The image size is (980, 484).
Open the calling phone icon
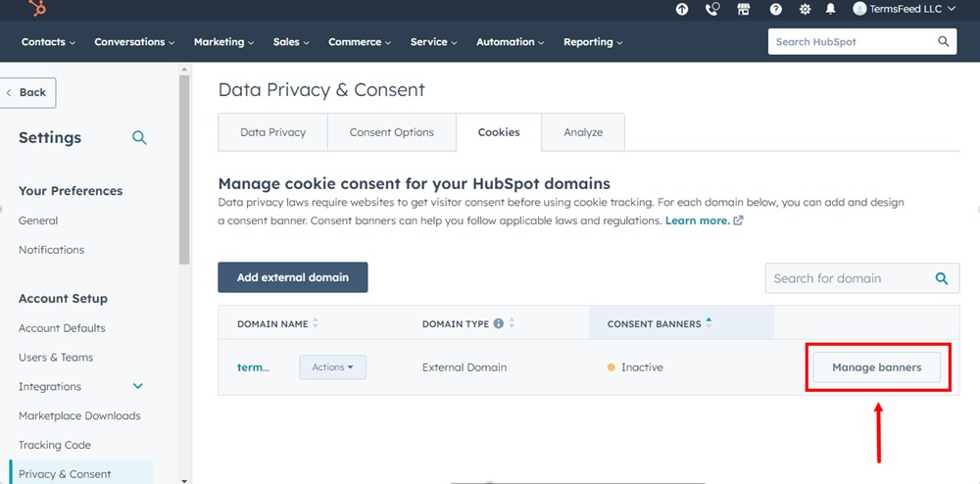pos(712,10)
